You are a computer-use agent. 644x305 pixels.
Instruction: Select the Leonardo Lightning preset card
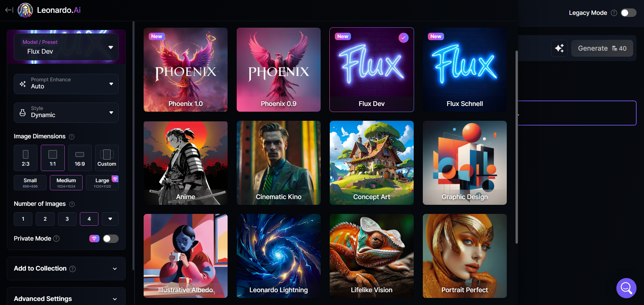coord(279,256)
